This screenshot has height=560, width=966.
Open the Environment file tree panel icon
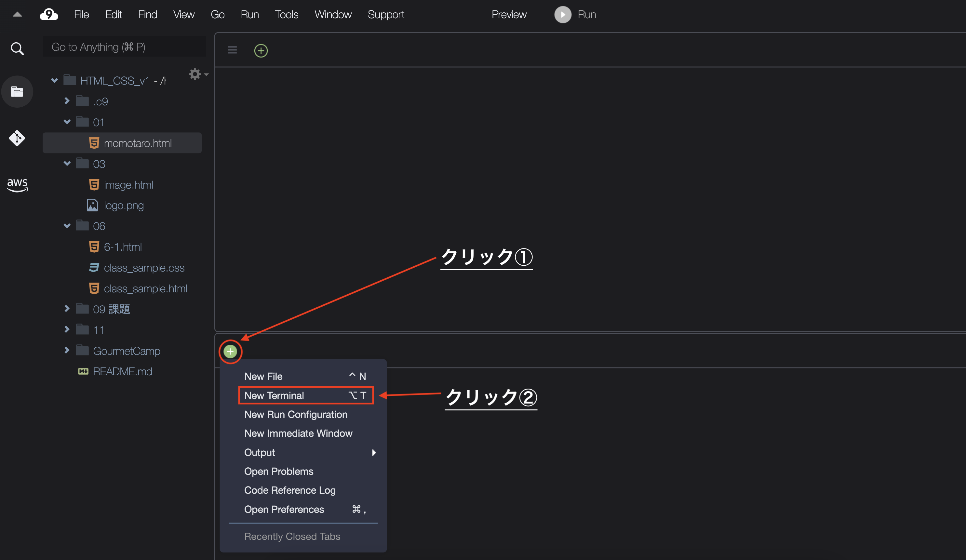click(17, 92)
